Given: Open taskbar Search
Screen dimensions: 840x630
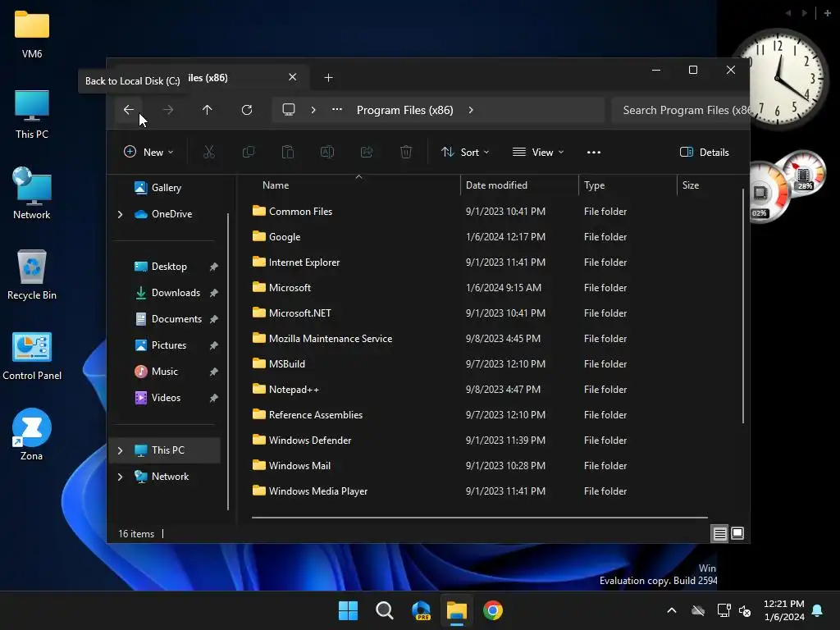Looking at the screenshot, I should pyautogui.click(x=385, y=610).
